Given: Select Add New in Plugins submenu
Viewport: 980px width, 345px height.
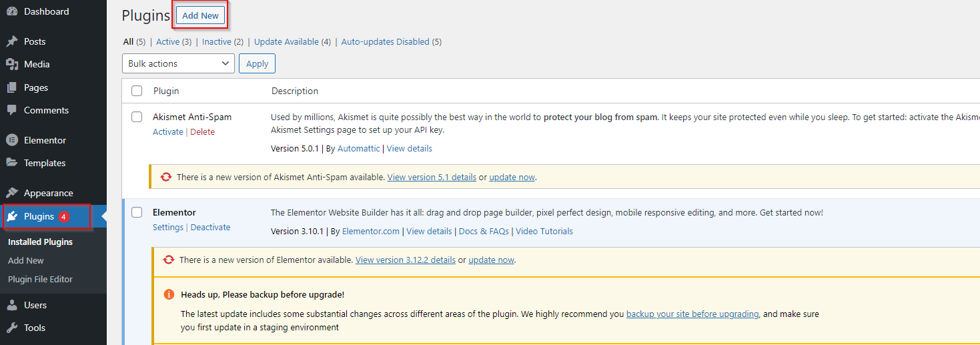Looking at the screenshot, I should [x=26, y=260].
